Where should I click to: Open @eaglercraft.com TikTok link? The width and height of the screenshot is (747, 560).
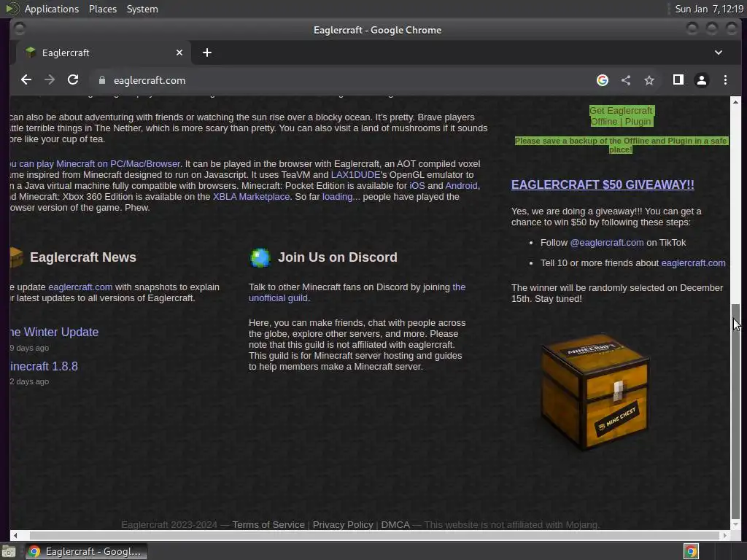606,243
